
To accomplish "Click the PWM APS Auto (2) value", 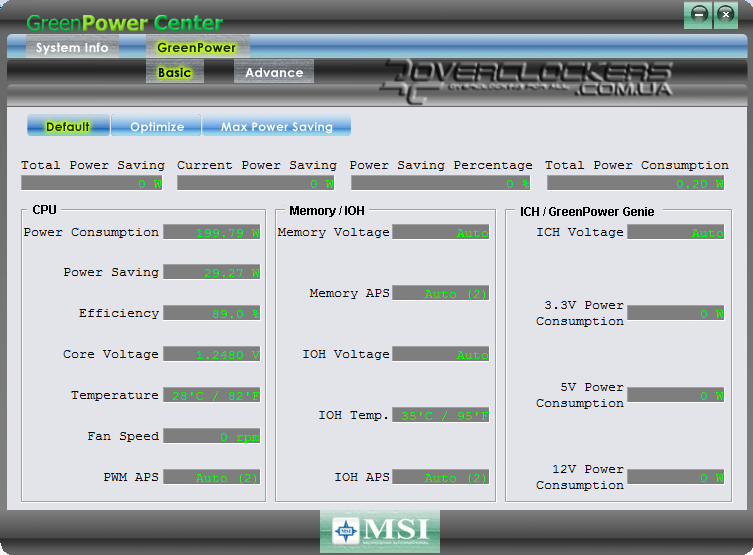I will pos(212,477).
